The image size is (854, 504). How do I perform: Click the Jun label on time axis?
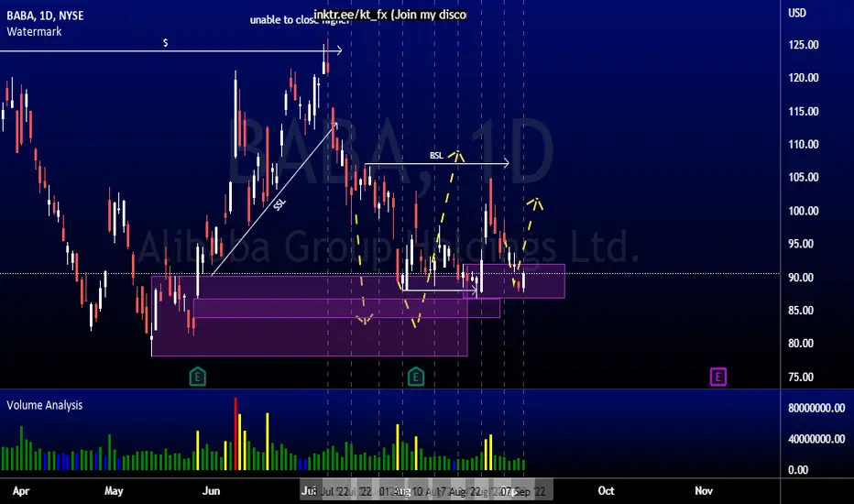coord(211,491)
